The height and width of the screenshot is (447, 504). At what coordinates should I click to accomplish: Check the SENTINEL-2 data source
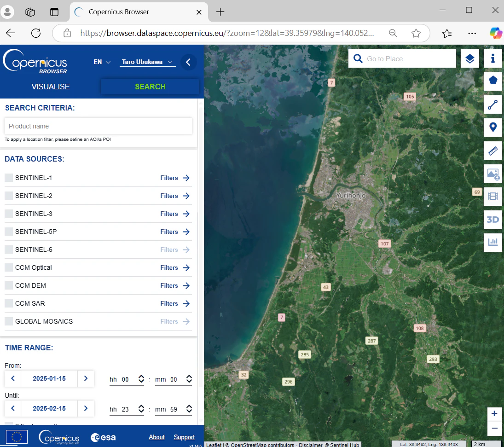(x=9, y=196)
